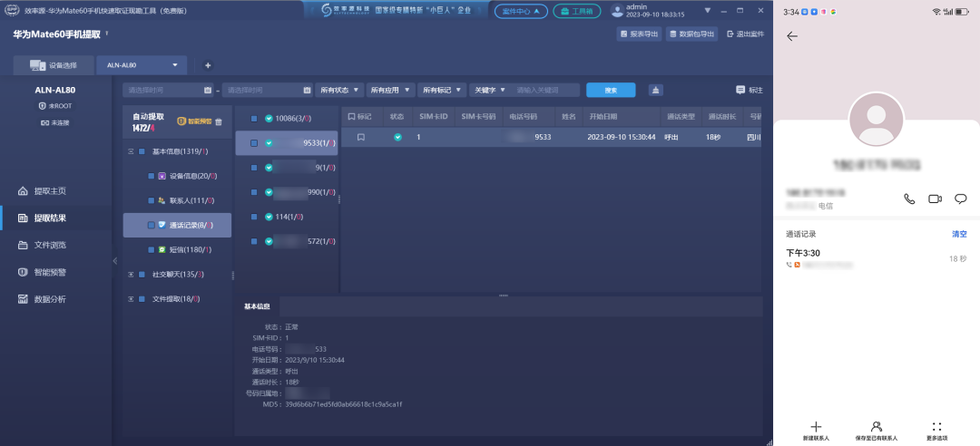
Task: Tick the checkbox for 10086(3/0)
Action: 254,118
